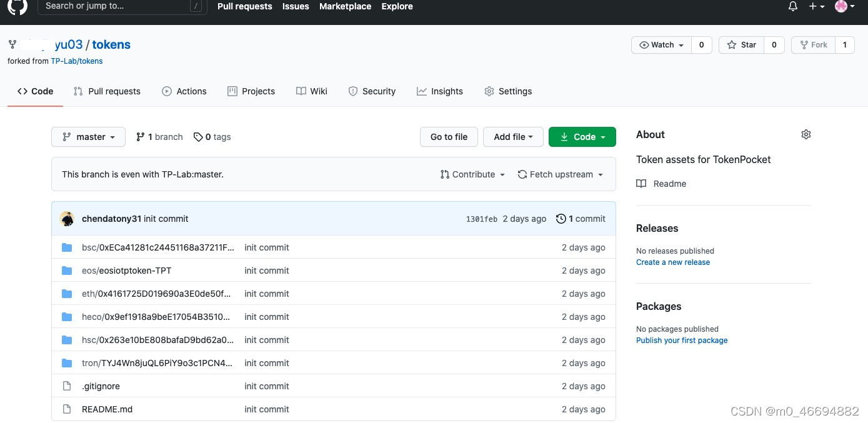
Task: Click the tags icon next to 0 tags
Action: 198,137
